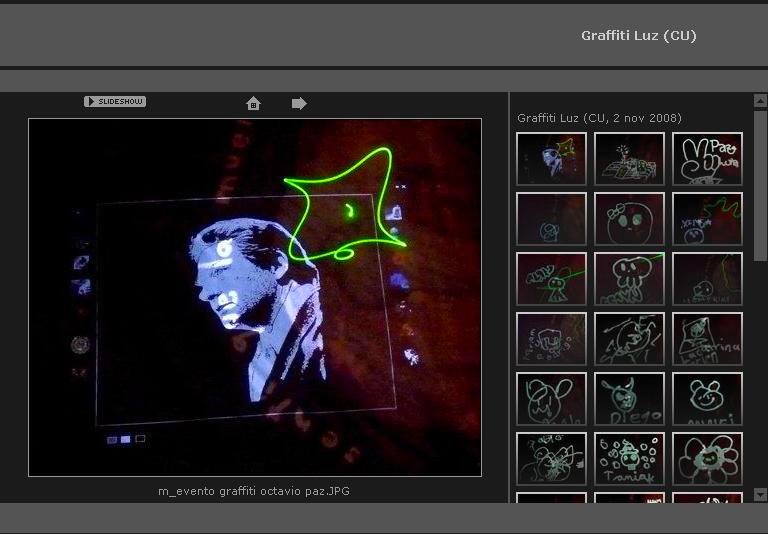The image size is (768, 534).
Task: Start the slideshow
Action: click(x=115, y=102)
